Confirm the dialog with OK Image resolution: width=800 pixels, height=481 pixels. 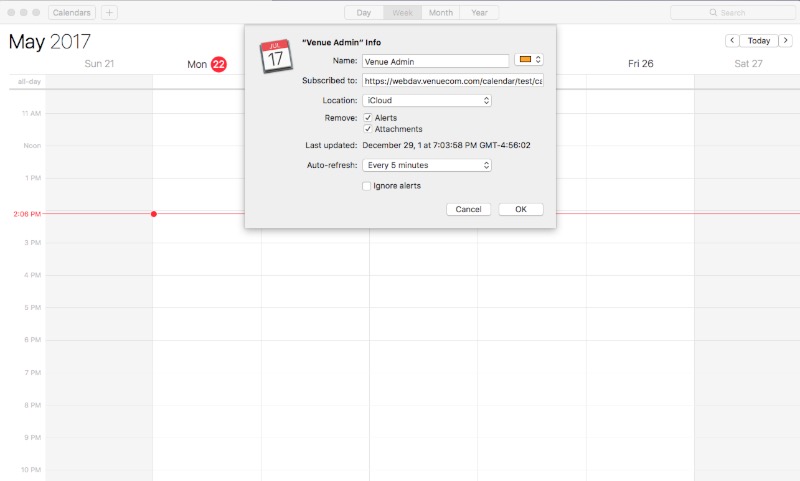(x=520, y=209)
